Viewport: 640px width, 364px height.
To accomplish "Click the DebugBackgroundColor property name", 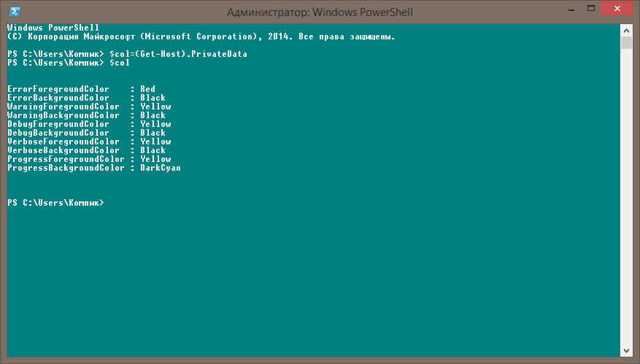I will [x=58, y=133].
